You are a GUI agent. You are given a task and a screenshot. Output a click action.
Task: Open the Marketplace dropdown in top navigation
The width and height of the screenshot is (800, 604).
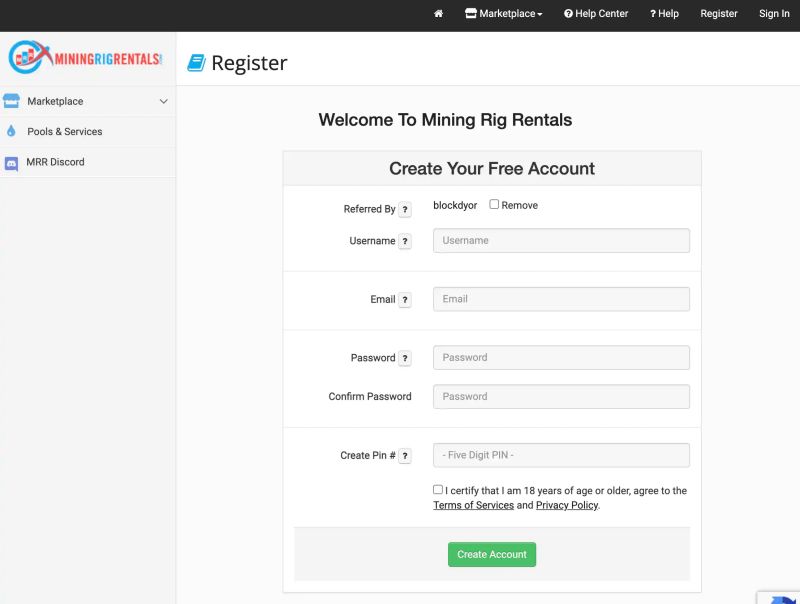click(504, 14)
